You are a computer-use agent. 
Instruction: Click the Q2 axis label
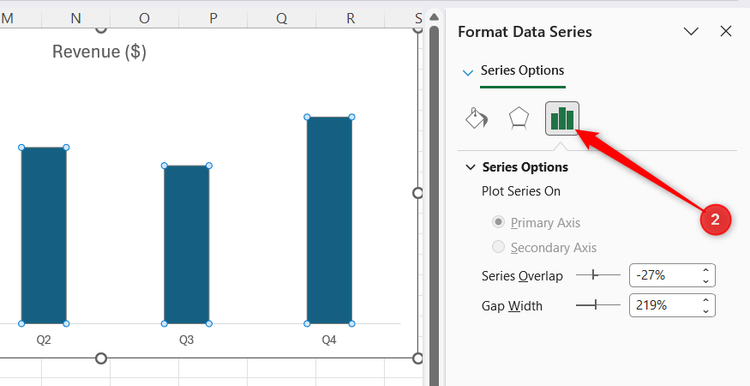point(44,340)
